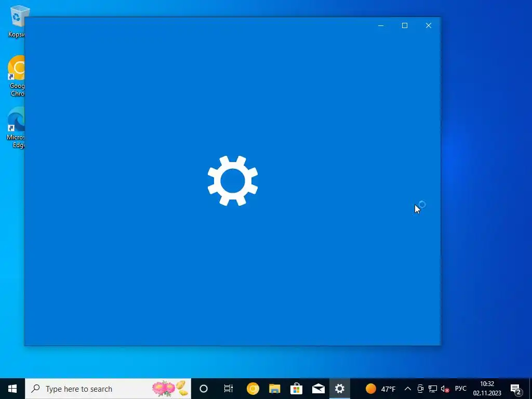Click the Type here to search box

(x=108, y=389)
